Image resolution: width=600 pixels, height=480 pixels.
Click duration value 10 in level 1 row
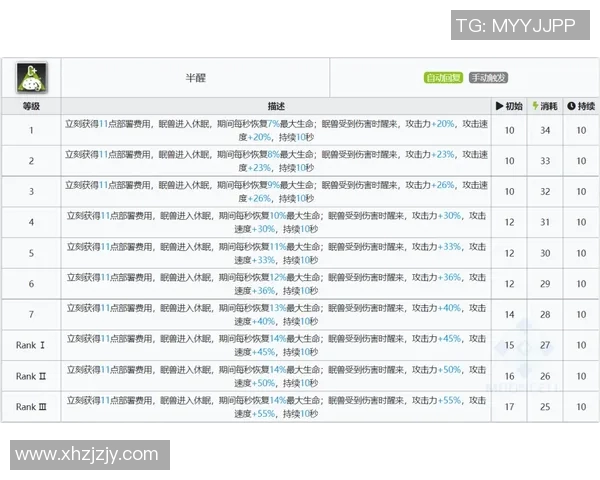pyautogui.click(x=581, y=130)
